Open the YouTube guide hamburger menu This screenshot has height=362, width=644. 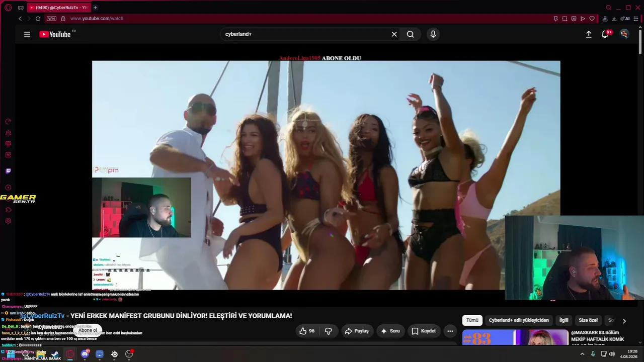[x=27, y=34]
